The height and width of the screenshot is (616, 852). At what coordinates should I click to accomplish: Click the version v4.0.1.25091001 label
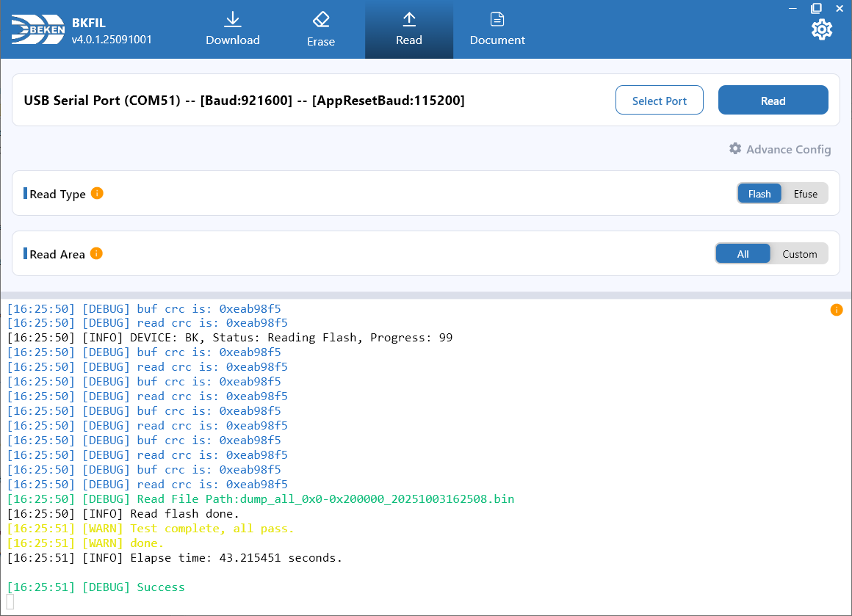pos(112,40)
